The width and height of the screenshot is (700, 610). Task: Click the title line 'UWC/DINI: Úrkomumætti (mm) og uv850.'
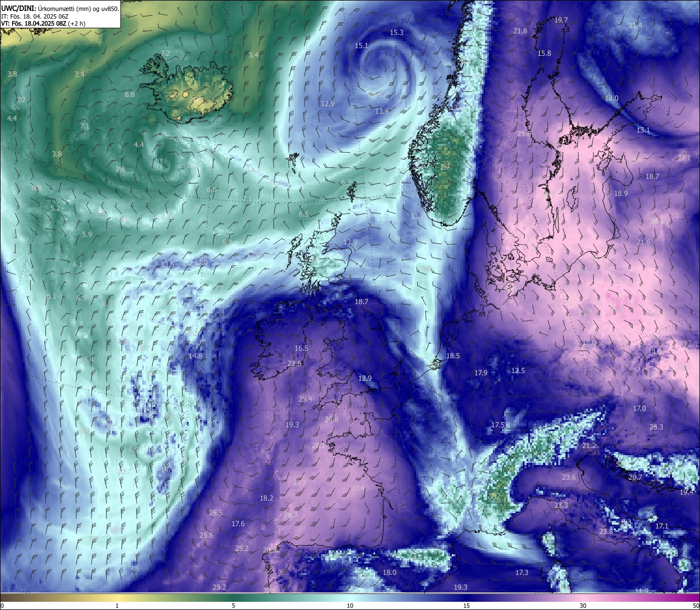[x=60, y=8]
